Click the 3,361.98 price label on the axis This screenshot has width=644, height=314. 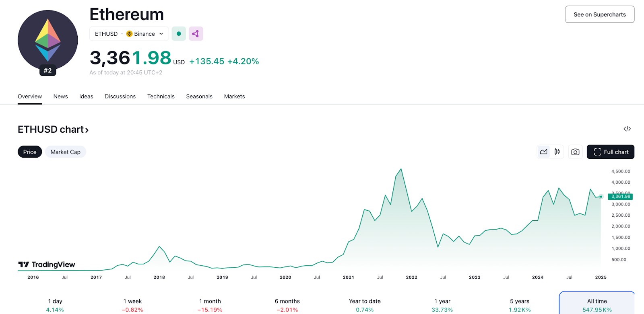click(x=620, y=197)
